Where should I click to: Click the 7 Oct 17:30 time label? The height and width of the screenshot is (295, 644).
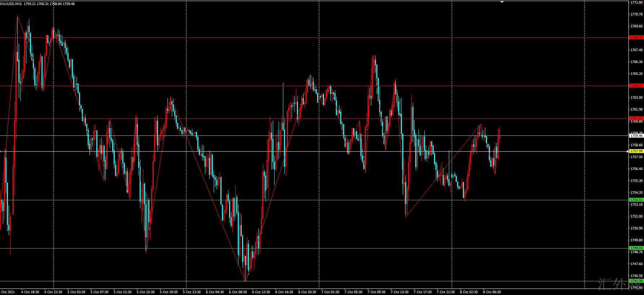coord(423,292)
